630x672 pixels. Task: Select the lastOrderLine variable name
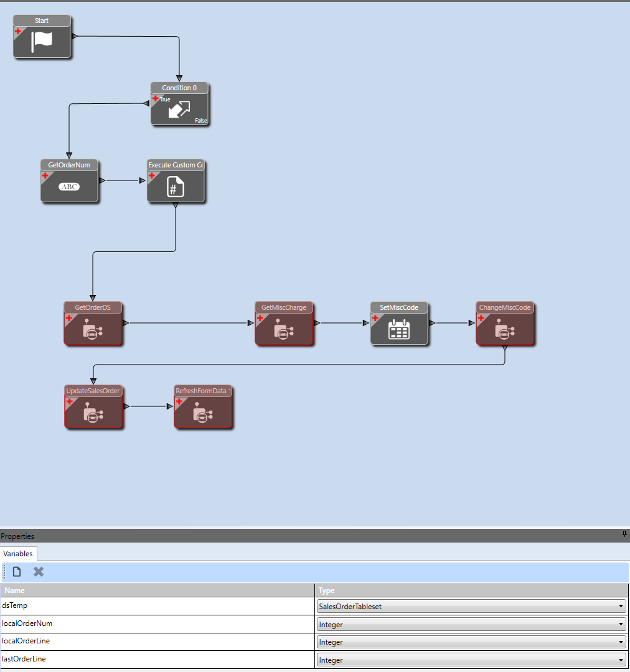point(24,659)
